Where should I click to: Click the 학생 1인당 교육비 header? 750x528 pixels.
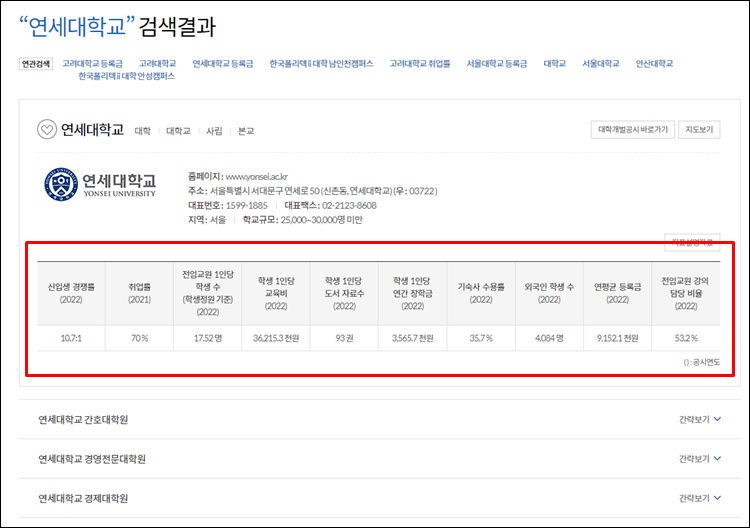click(276, 293)
